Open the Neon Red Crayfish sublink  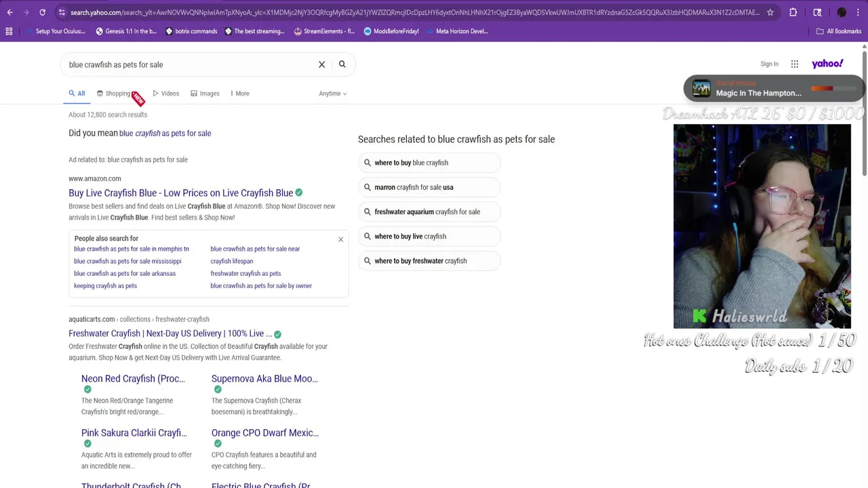click(x=133, y=378)
